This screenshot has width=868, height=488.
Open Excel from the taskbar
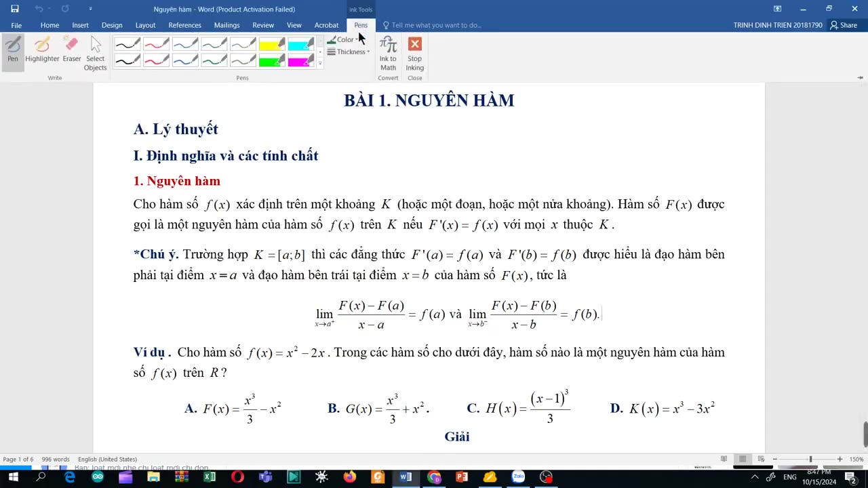click(210, 477)
